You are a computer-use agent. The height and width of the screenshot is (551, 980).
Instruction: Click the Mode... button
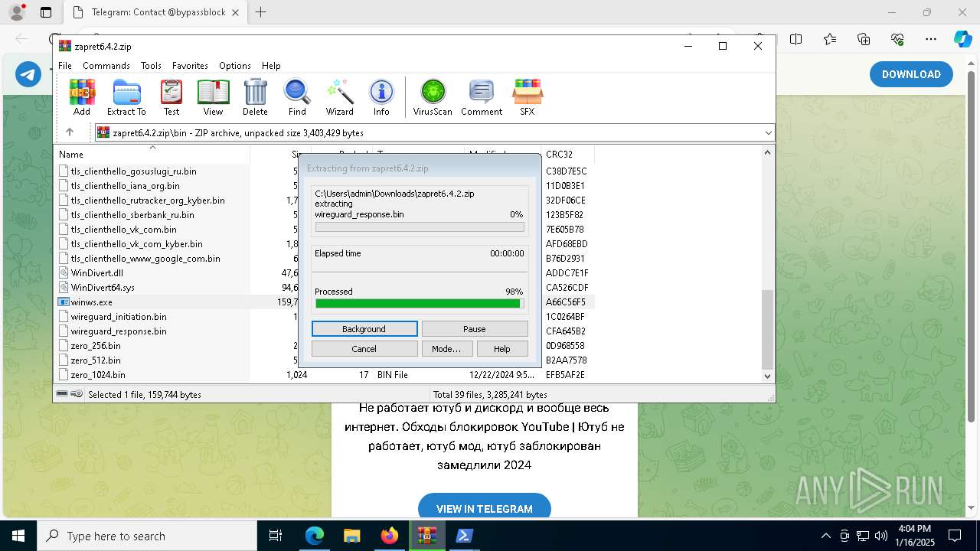tap(446, 349)
